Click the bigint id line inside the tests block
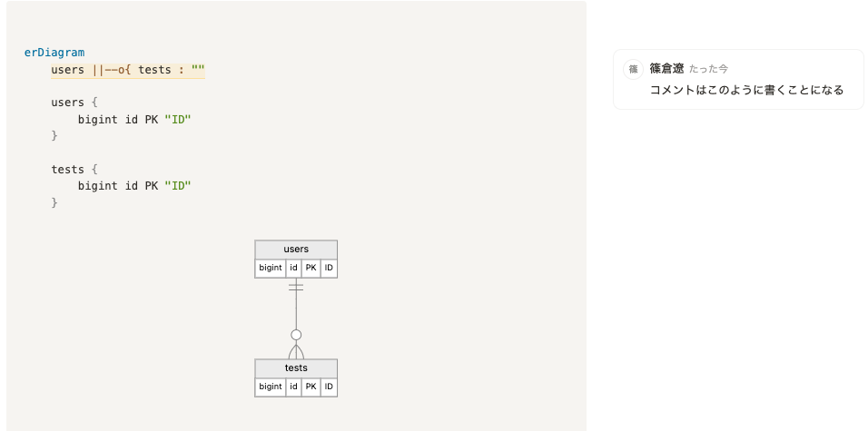 (134, 186)
